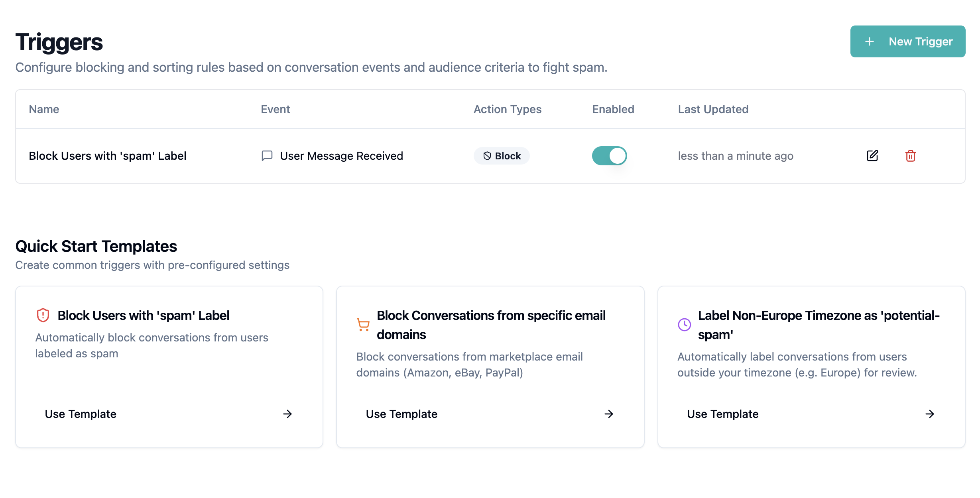Click the red shield alert template icon

(x=43, y=315)
